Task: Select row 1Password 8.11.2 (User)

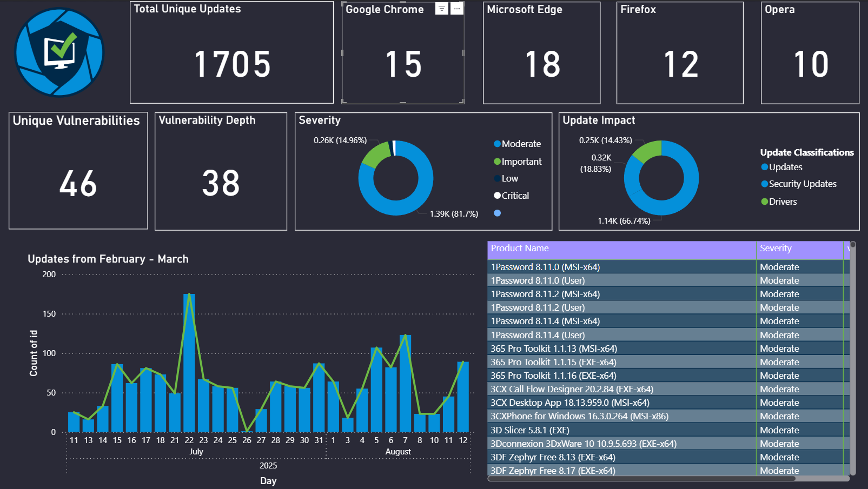Action: [668, 307]
